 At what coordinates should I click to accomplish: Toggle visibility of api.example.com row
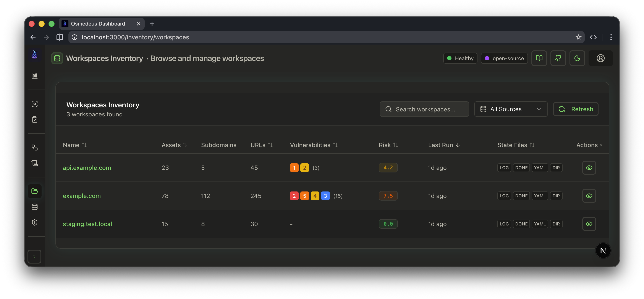click(x=589, y=168)
